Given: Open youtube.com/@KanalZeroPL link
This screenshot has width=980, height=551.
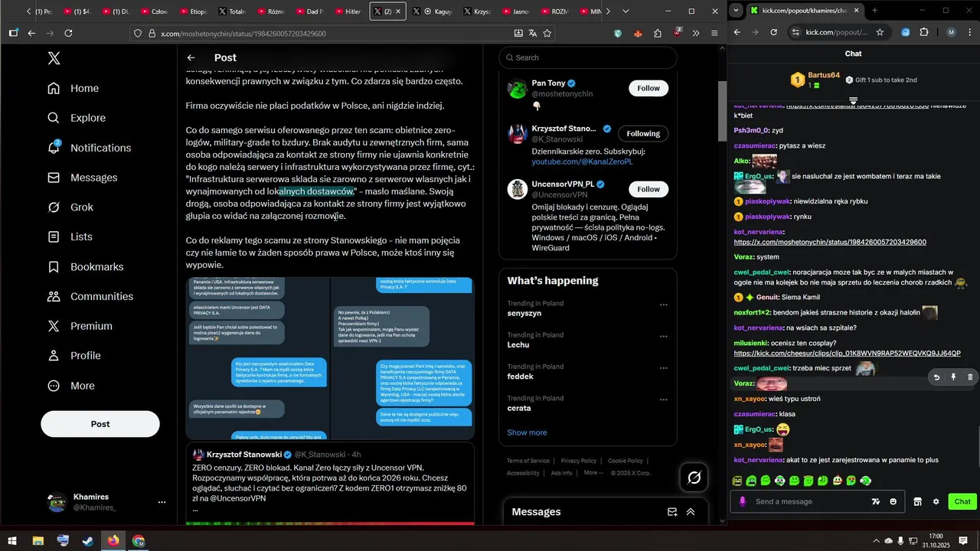Looking at the screenshot, I should 583,161.
